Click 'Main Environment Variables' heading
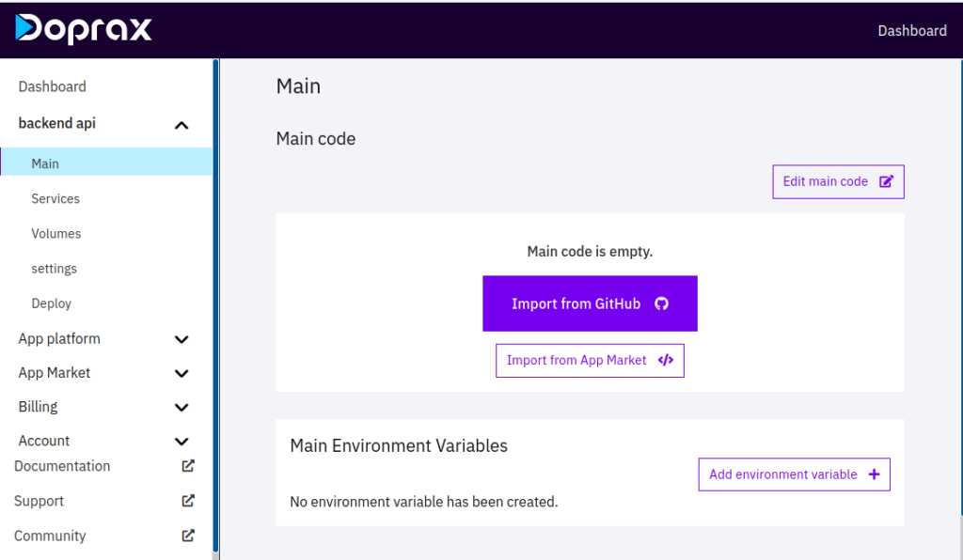The height and width of the screenshot is (560, 963). coord(399,446)
